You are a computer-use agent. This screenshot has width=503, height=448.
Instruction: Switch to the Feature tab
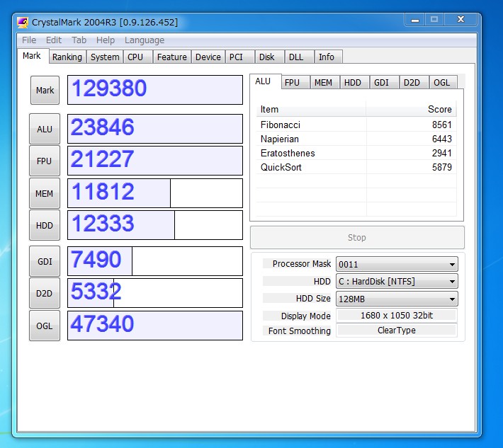pyautogui.click(x=171, y=57)
